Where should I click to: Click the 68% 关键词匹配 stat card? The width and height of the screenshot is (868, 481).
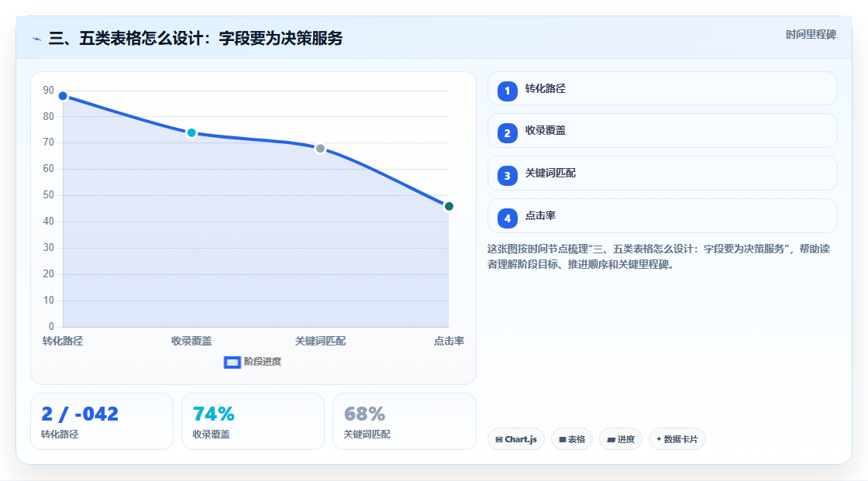[405, 422]
